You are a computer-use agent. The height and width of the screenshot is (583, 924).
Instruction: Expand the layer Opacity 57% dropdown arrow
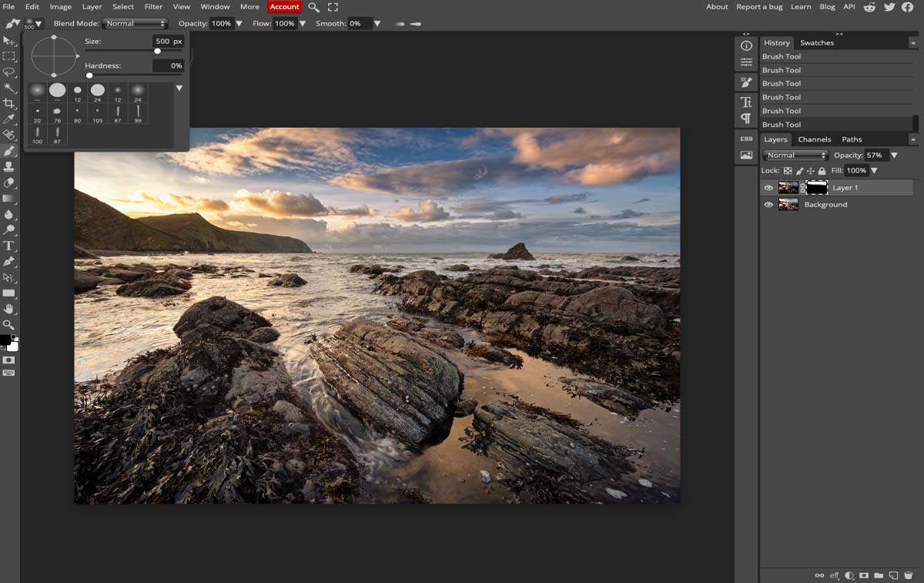point(894,156)
